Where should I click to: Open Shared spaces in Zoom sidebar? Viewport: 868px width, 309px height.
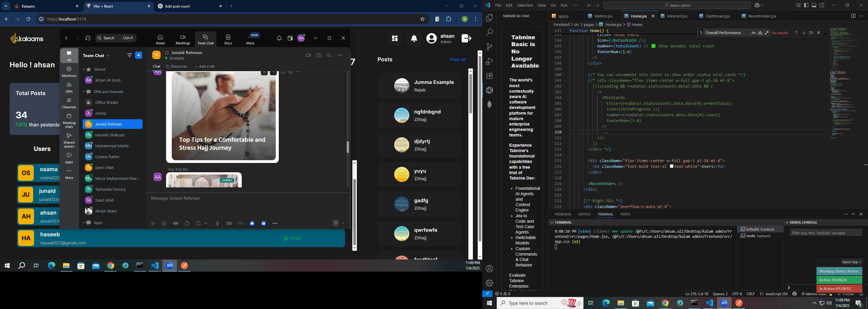(69, 140)
